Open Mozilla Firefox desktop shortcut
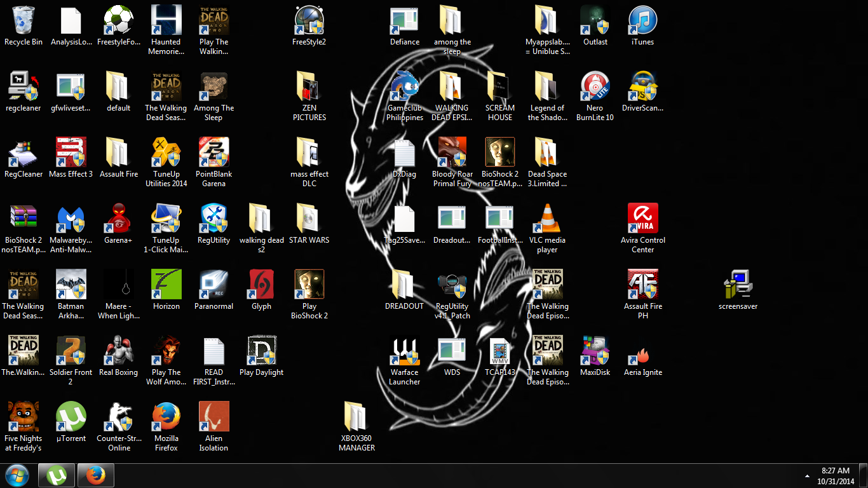 coord(166,417)
